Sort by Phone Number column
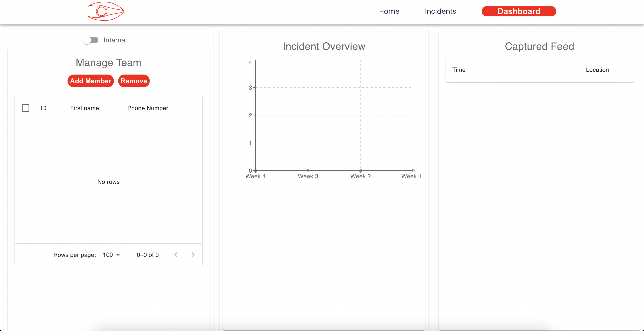Viewport: 644px width, 331px height. click(148, 108)
